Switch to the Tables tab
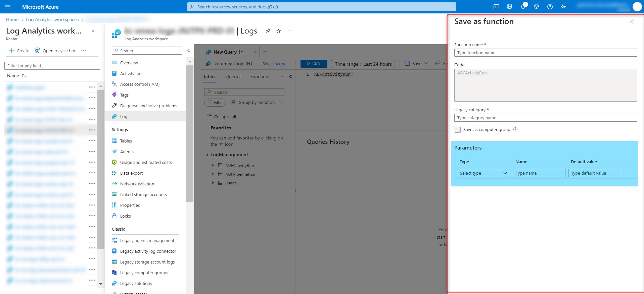 [x=210, y=76]
